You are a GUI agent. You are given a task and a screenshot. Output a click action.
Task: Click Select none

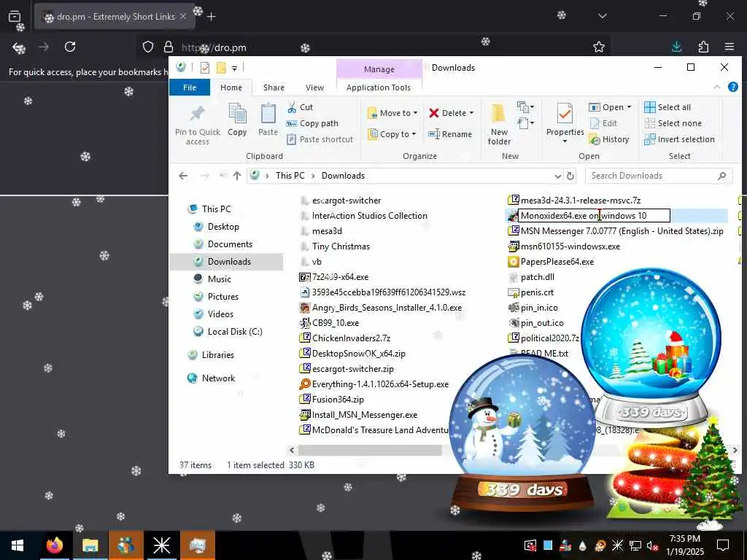[x=673, y=123]
